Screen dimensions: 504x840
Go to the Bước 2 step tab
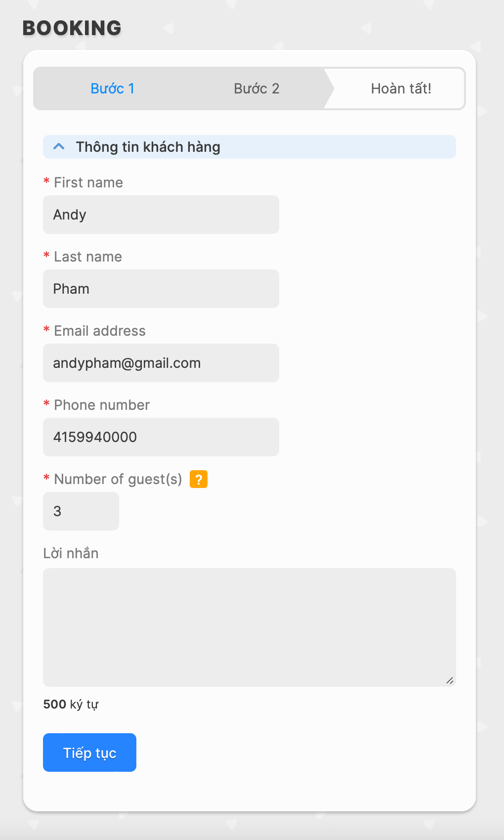pos(256,88)
